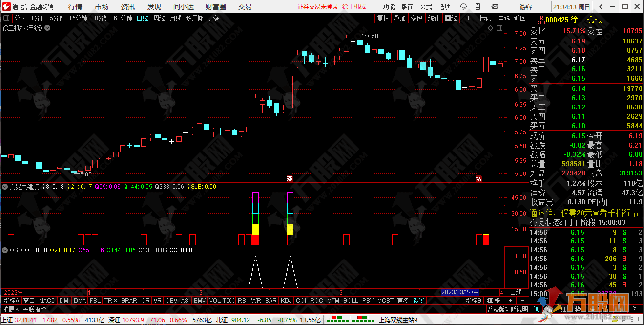644x325 pixels.
Task: Click the red 涨 marker on chart
Action: coord(290,179)
